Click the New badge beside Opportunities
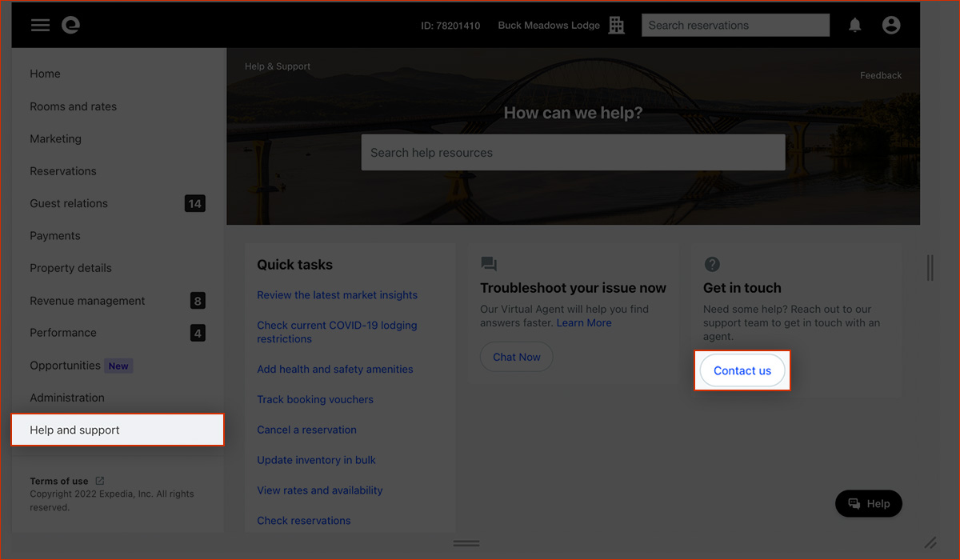Screen dimensions: 960x560 coord(118,366)
